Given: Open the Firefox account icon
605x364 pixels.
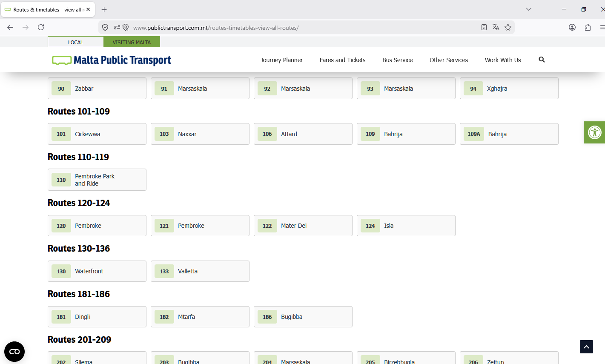Looking at the screenshot, I should click(x=572, y=27).
